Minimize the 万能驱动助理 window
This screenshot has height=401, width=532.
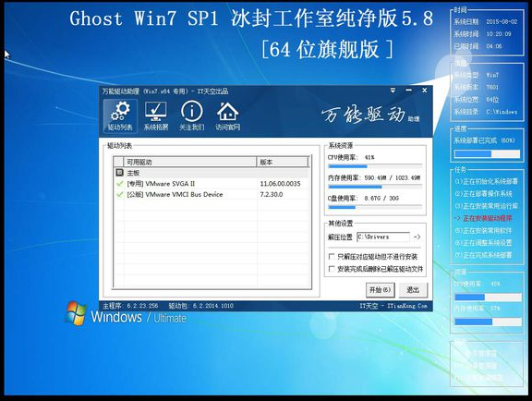coord(408,91)
